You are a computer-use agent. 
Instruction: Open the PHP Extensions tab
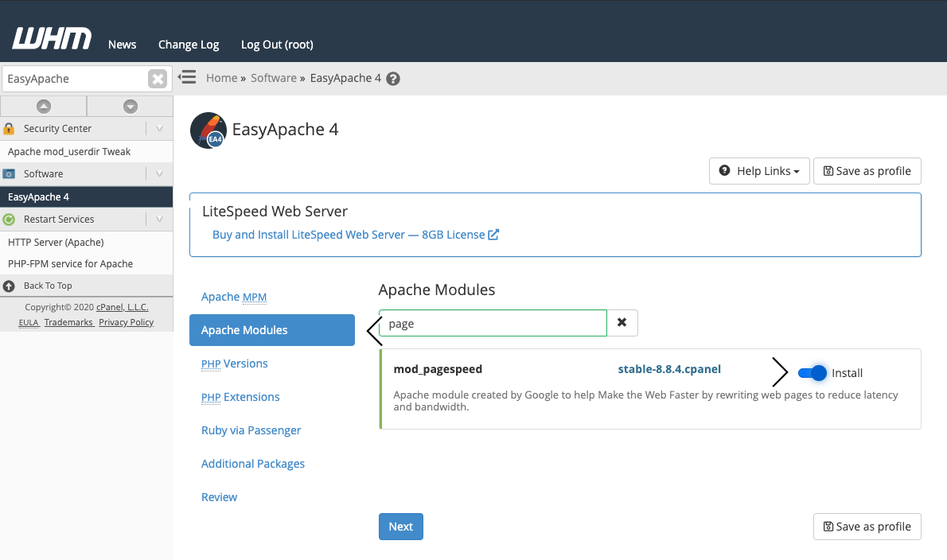coord(240,397)
